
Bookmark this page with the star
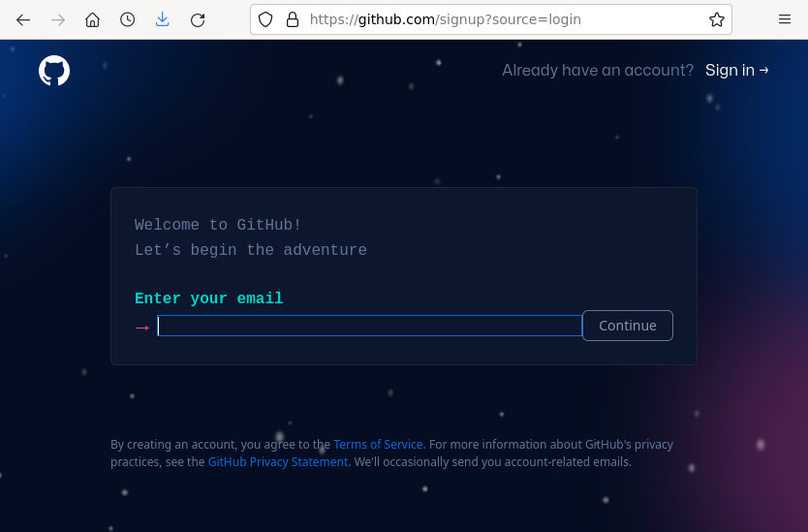[716, 19]
